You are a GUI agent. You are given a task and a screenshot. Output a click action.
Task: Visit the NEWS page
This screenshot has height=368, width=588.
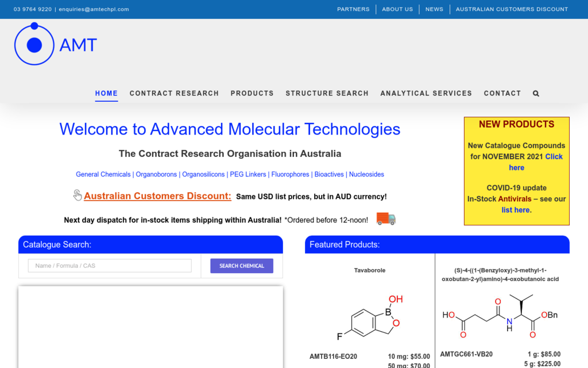coord(434,9)
